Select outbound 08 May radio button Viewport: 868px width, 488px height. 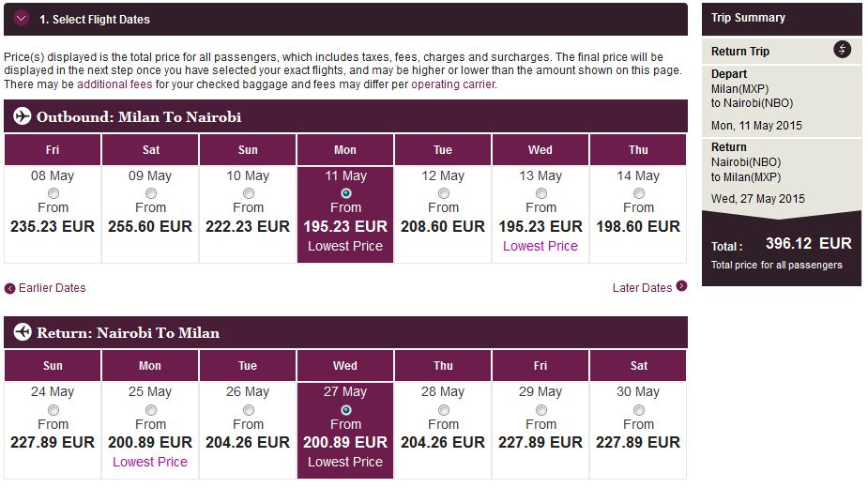[x=53, y=193]
